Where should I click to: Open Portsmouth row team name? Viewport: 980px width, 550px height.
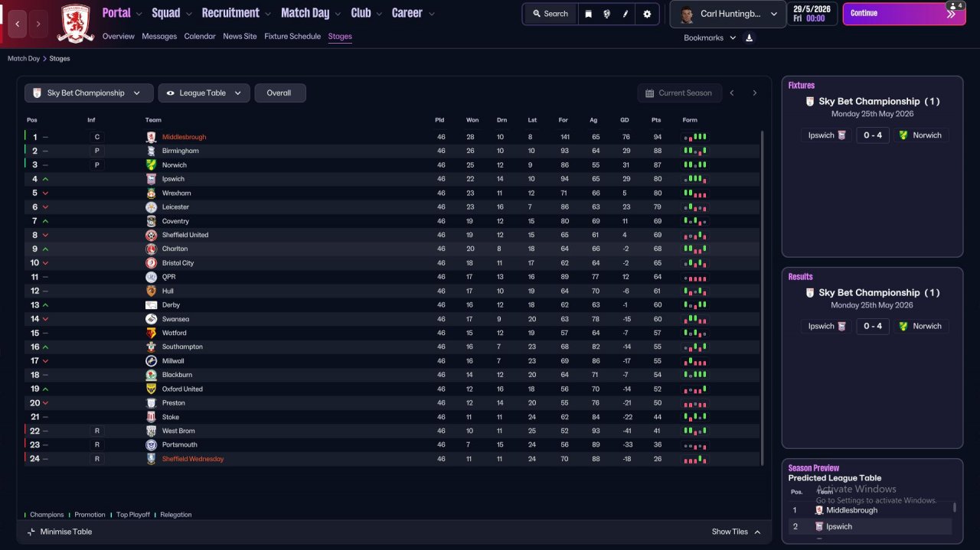(179, 444)
